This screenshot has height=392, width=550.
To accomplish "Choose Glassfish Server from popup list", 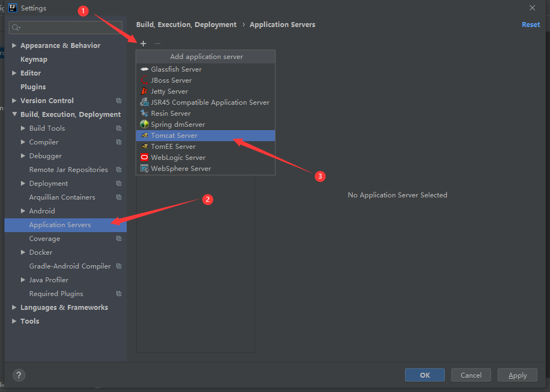I will [x=206, y=69].
